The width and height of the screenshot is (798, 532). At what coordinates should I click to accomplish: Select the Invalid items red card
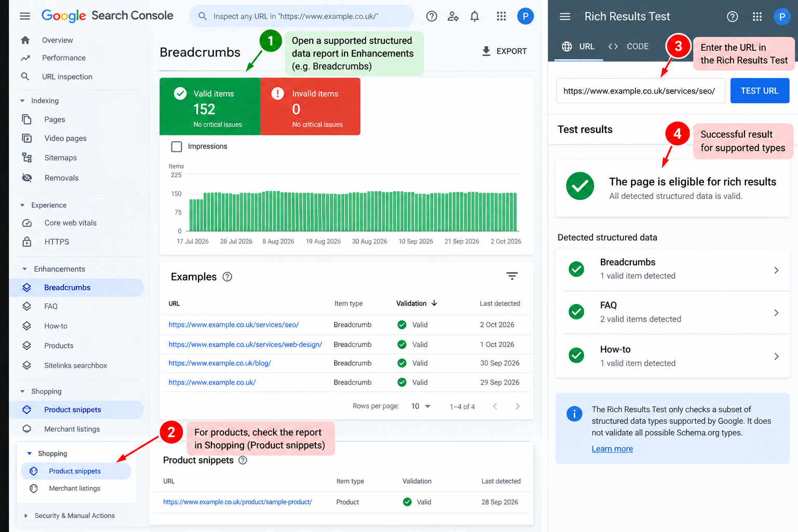coord(310,107)
